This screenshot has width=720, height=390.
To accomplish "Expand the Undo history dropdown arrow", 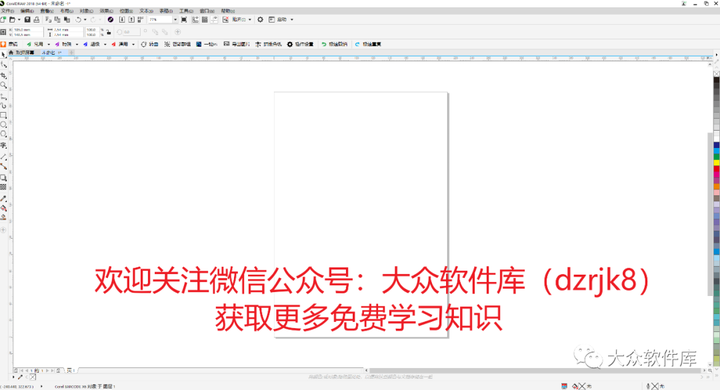I will (85, 19).
